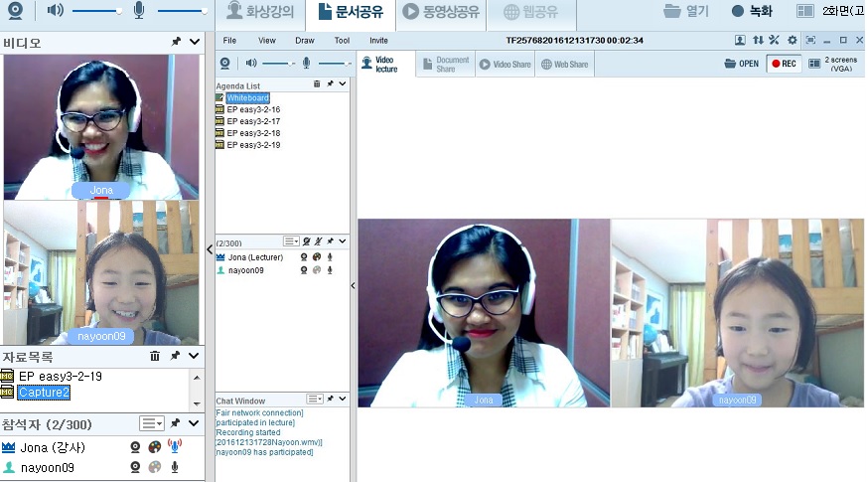Click the trash icon in 자료목록 panel

coord(155,356)
